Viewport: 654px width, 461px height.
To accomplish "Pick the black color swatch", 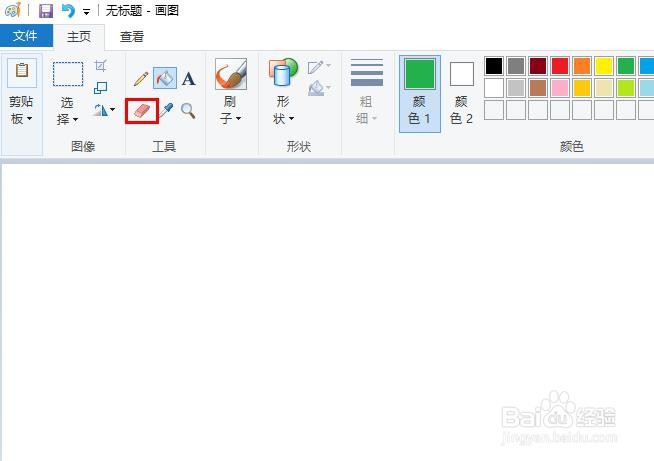I will 494,66.
